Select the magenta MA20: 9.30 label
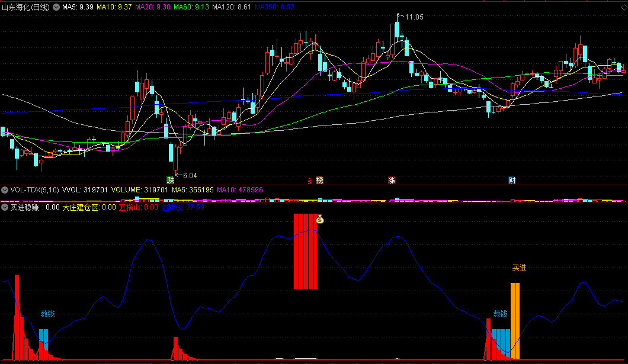This screenshot has width=628, height=364. pyautogui.click(x=153, y=7)
